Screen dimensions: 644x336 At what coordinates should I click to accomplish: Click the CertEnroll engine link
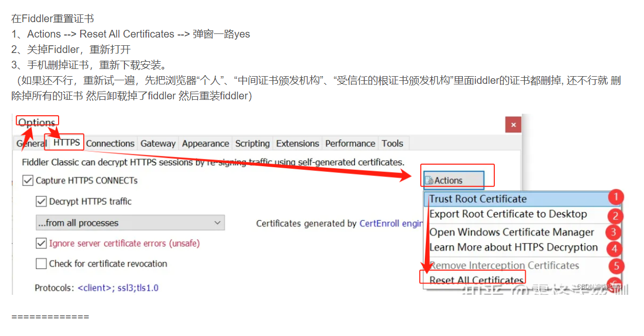[391, 223]
